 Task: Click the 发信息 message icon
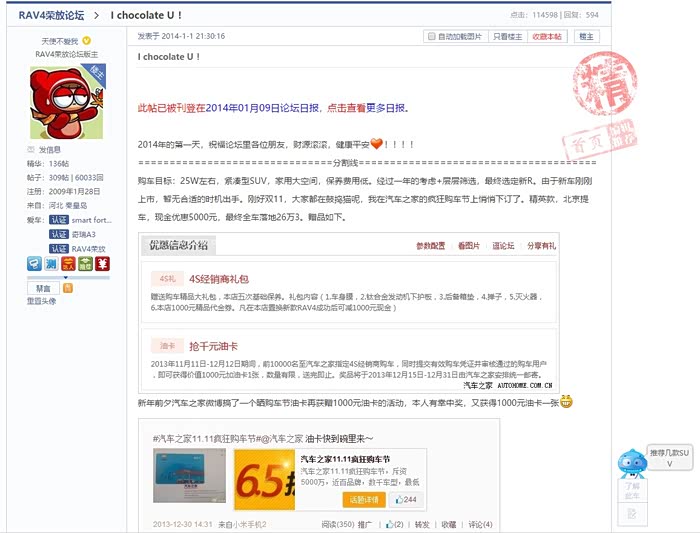pyautogui.click(x=32, y=149)
